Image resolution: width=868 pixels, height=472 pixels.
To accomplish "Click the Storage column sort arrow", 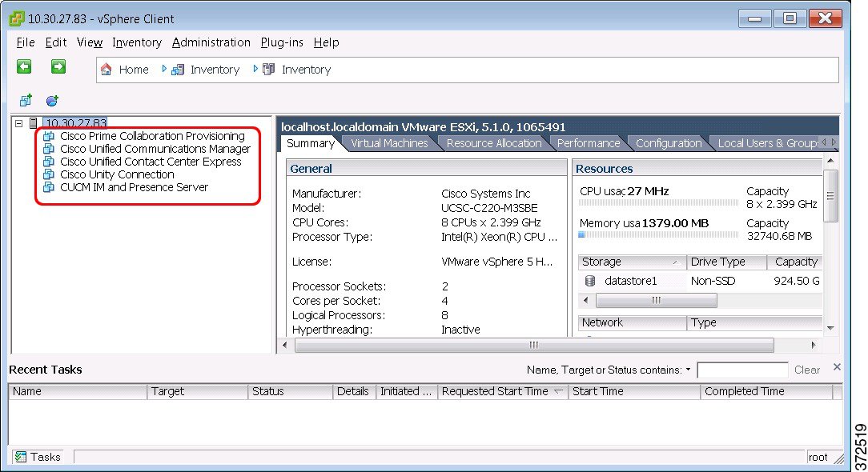I will pos(676,262).
